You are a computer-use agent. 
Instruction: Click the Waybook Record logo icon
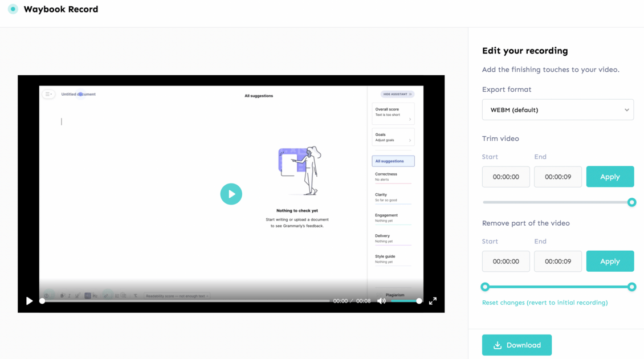pos(12,9)
